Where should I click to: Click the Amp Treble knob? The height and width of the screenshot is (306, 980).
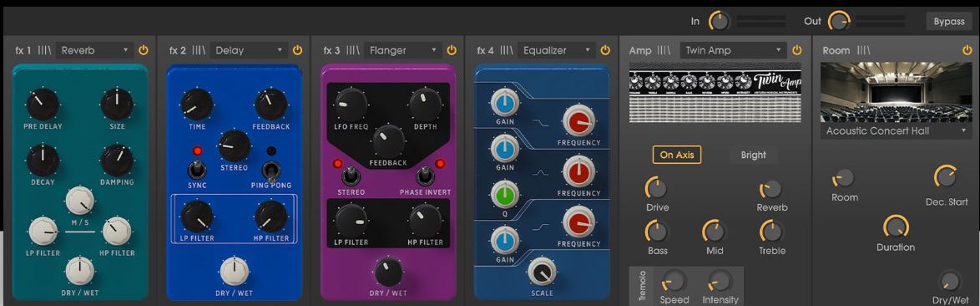[772, 232]
